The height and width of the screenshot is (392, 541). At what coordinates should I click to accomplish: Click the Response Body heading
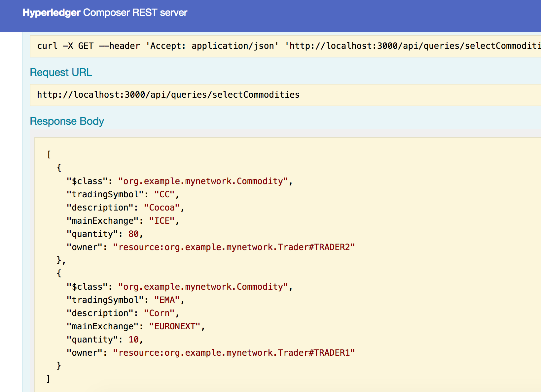coord(67,121)
